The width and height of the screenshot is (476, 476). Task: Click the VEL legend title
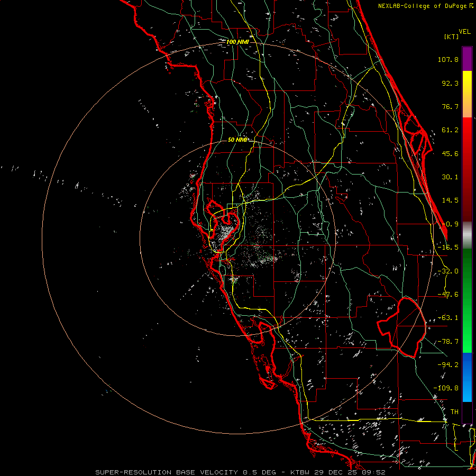464,32
